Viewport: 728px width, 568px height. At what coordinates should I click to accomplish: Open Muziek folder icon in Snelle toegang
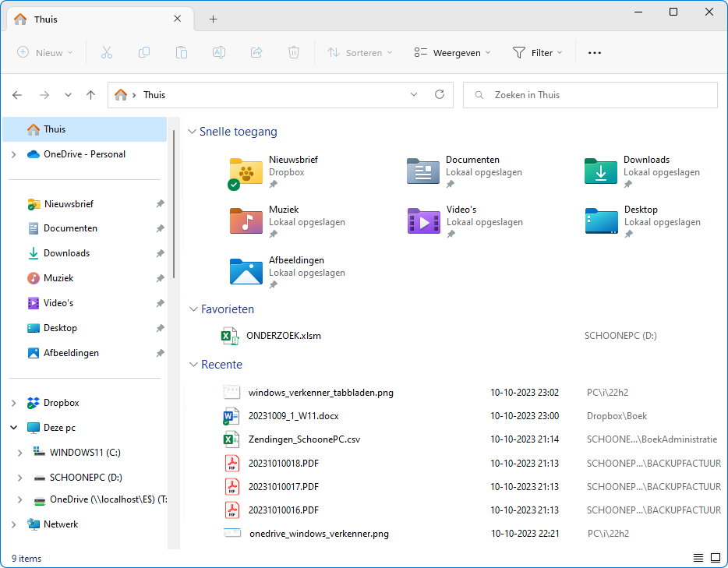click(x=246, y=221)
